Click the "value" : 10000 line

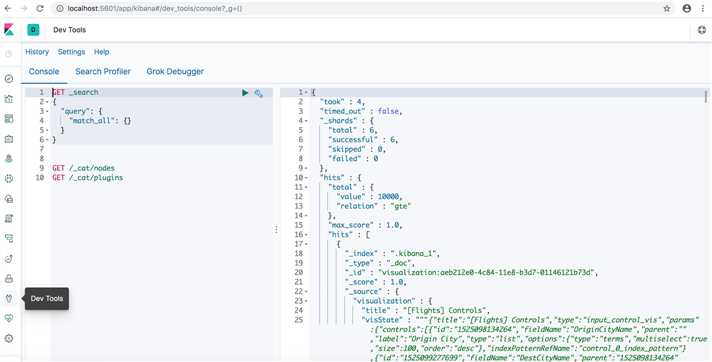point(369,197)
